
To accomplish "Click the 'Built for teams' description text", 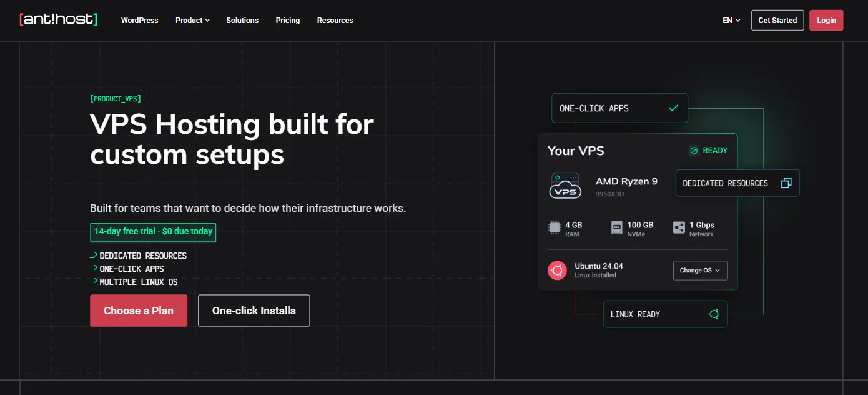I will coord(248,208).
